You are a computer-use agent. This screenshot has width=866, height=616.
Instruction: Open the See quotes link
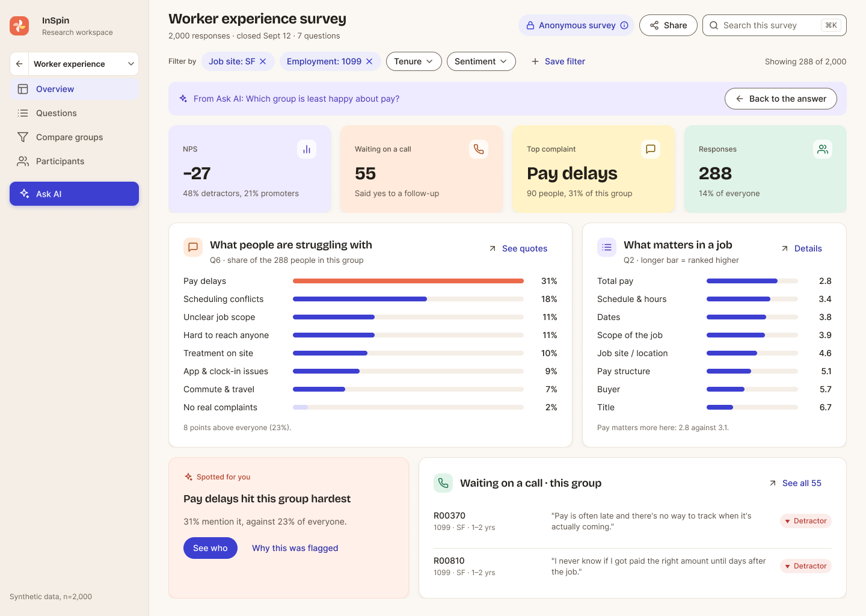(x=518, y=248)
